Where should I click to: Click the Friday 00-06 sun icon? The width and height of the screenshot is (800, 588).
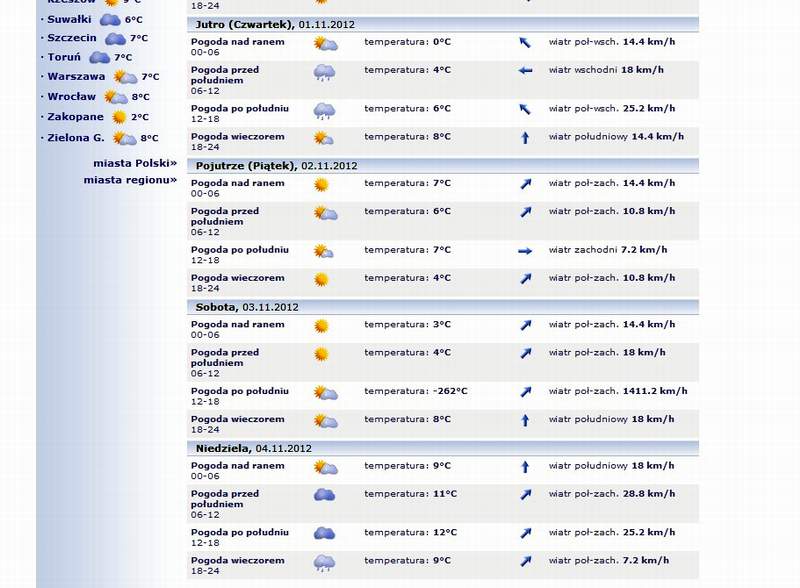(x=321, y=184)
